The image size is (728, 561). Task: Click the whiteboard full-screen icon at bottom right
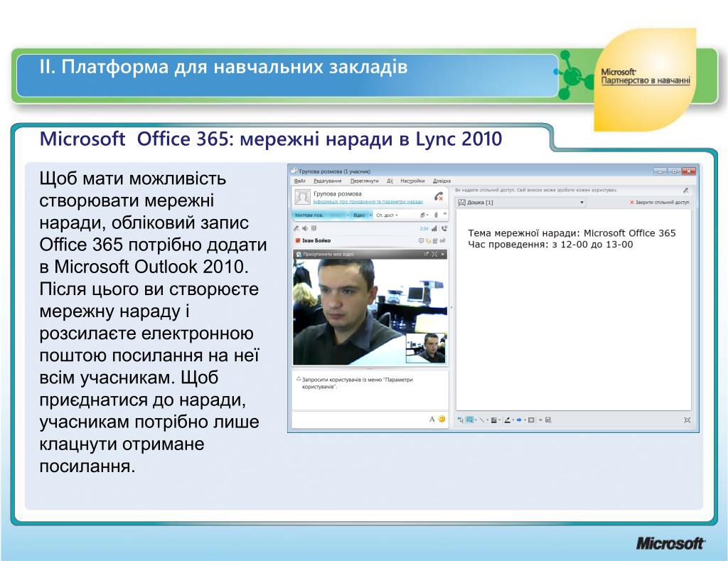tap(687, 420)
